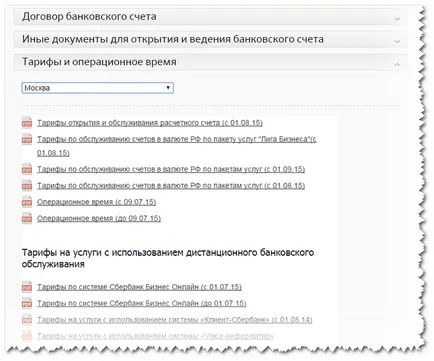Click heading 'Тарифы на услуги с использованием дистанционного банковского обслуживания'

click(x=168, y=258)
